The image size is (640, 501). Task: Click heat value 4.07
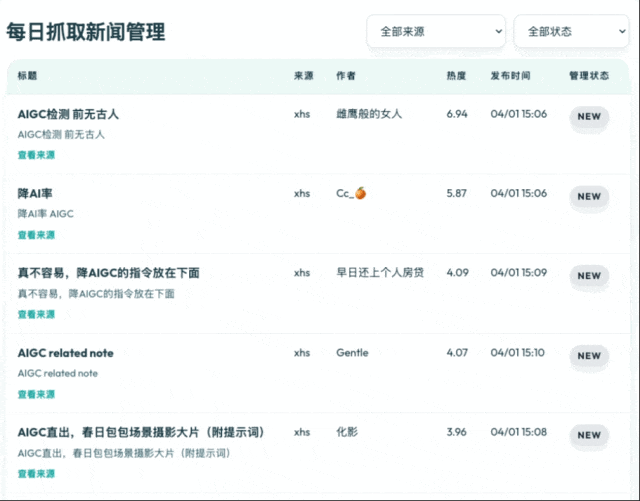pyautogui.click(x=457, y=352)
